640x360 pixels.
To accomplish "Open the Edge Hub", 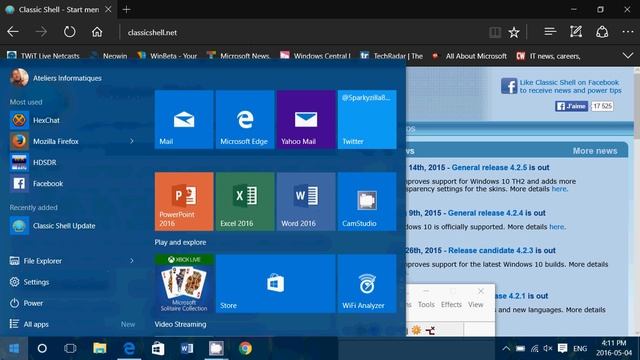I will point(550,32).
